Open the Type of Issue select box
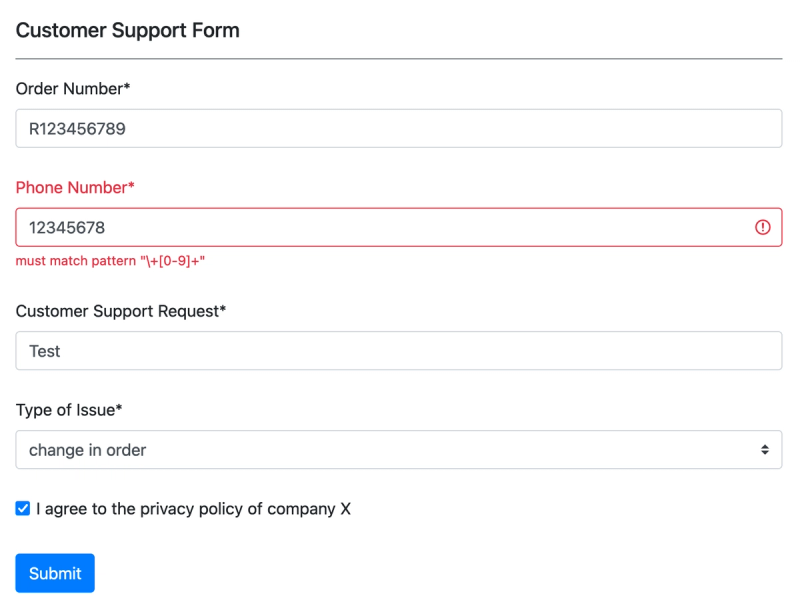The width and height of the screenshot is (800, 616). [398, 450]
